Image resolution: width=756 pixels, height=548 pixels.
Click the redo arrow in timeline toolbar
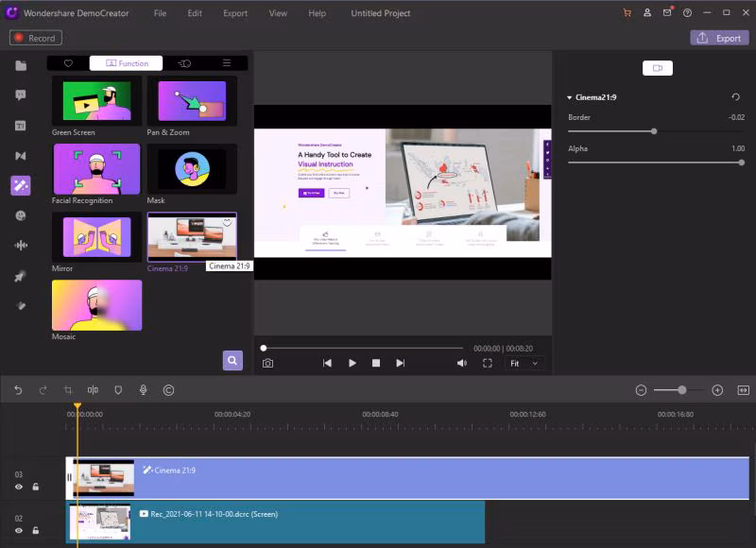click(x=43, y=390)
